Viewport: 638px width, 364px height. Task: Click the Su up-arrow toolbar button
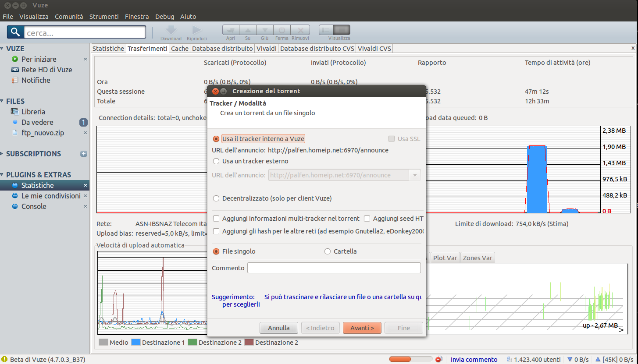[x=248, y=30]
